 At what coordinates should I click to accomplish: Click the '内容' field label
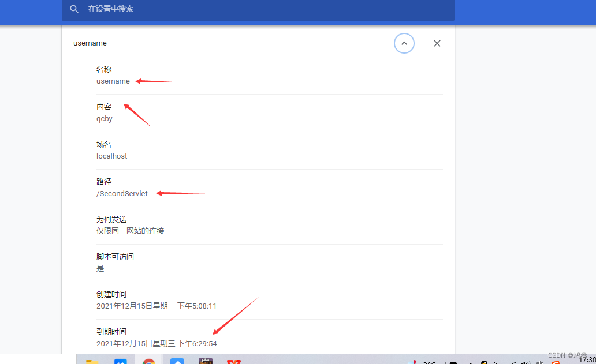[104, 107]
